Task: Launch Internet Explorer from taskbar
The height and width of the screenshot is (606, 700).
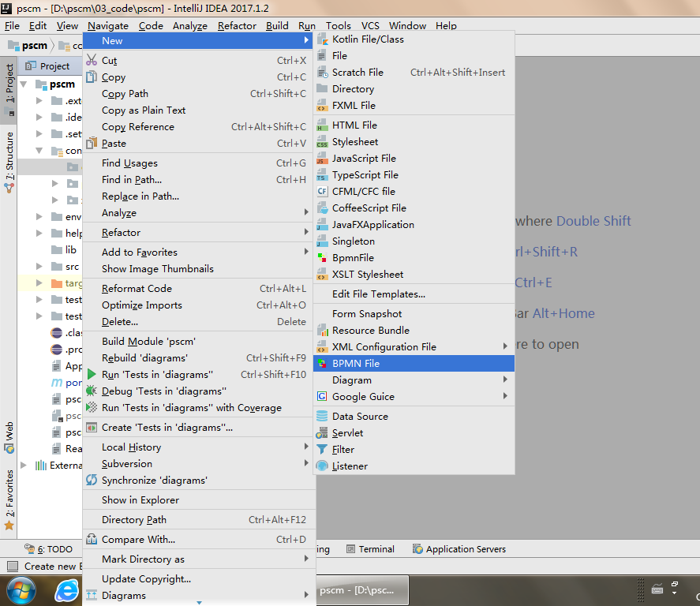Action: (x=66, y=591)
